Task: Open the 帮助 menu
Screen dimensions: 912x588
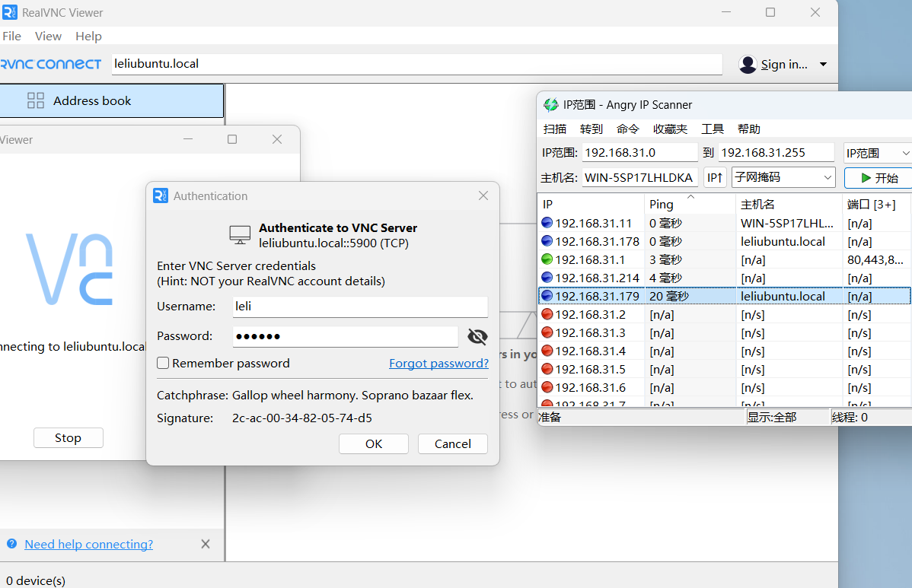Action: tap(749, 129)
